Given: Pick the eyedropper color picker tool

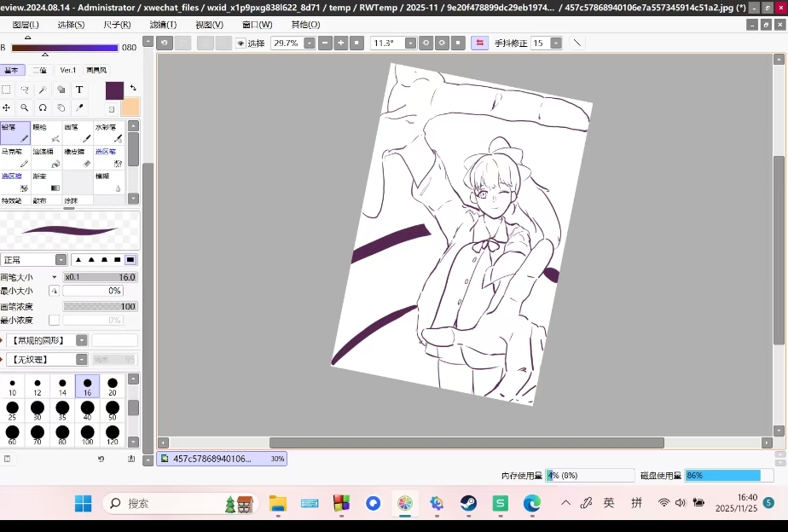Looking at the screenshot, I should pos(79,108).
